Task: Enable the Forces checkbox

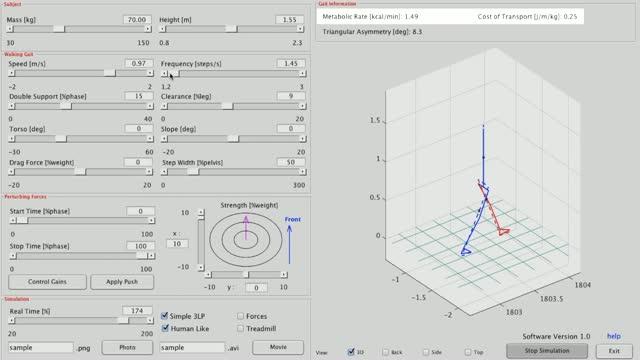Action: click(240, 316)
